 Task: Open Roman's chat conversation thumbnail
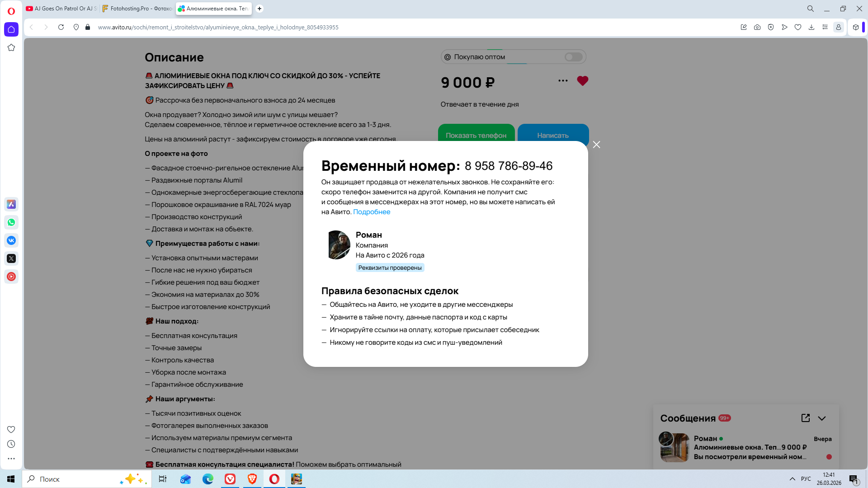[x=674, y=447]
